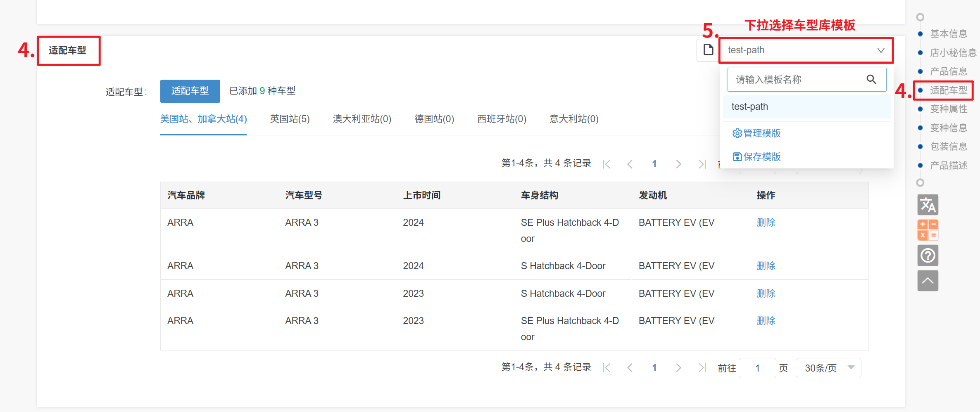The height and width of the screenshot is (412, 980).
Task: Click next page arrow in top pagination
Action: 678,164
